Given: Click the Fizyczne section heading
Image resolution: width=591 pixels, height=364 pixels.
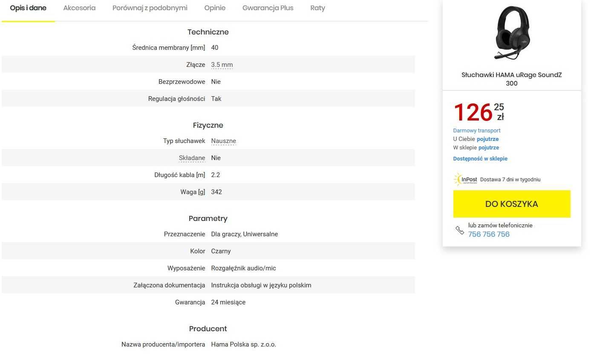Looking at the screenshot, I should click(x=208, y=125).
